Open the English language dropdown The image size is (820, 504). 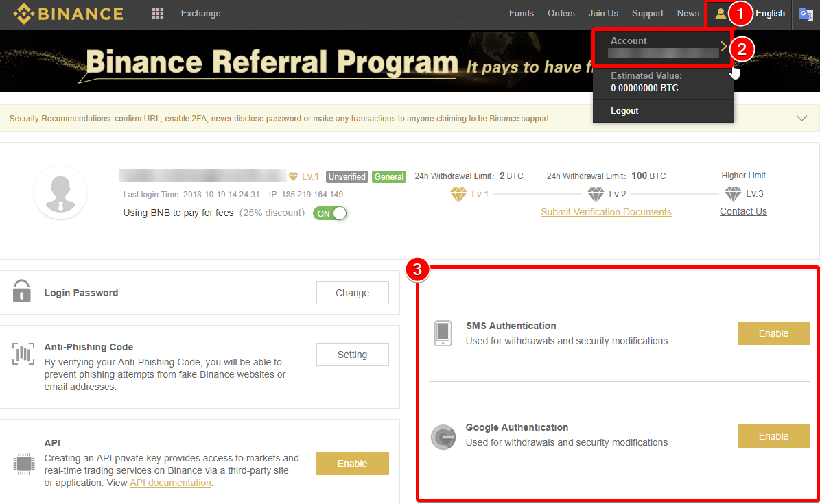771,14
